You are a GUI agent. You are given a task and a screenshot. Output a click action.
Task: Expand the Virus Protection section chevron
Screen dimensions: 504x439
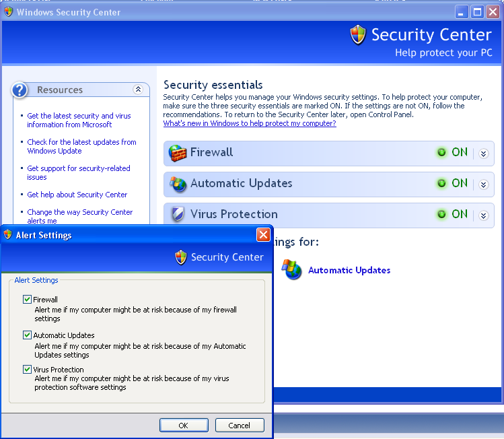483,215
